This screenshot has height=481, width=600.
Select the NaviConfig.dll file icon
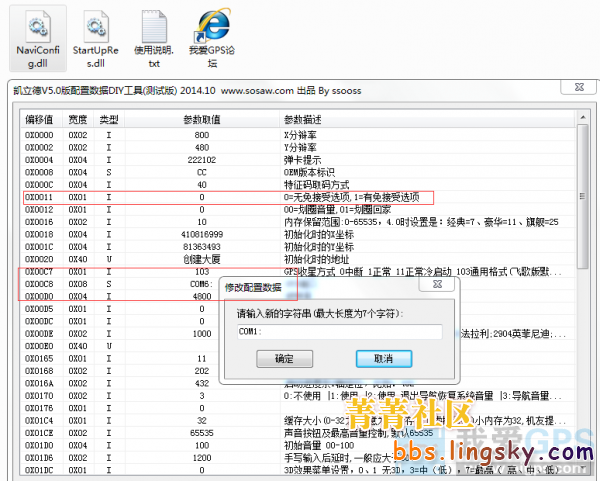tap(38, 38)
